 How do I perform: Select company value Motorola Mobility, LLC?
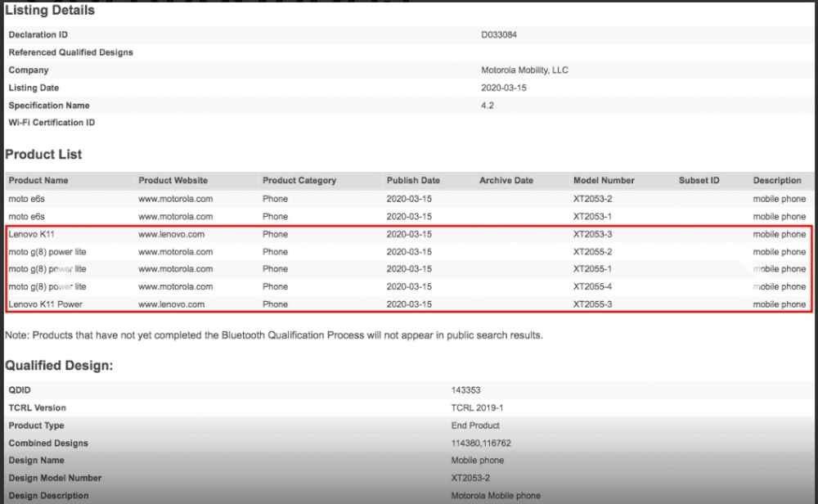[x=524, y=70]
